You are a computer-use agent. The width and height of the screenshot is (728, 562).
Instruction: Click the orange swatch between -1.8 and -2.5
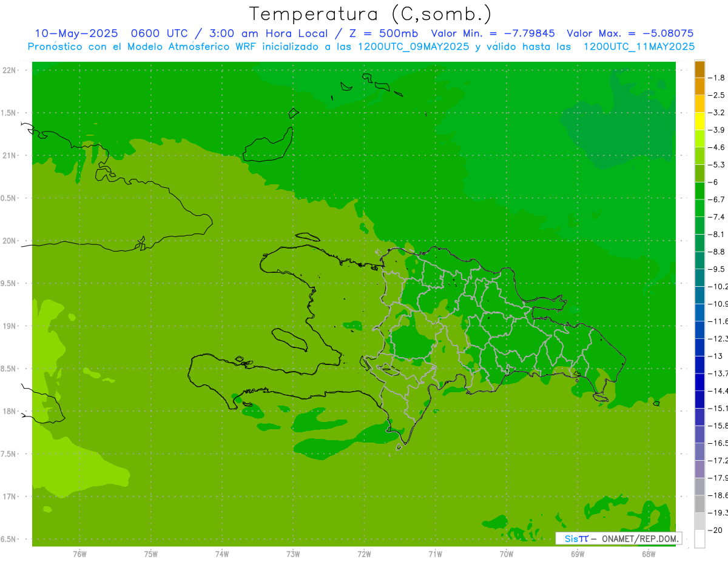coord(699,87)
